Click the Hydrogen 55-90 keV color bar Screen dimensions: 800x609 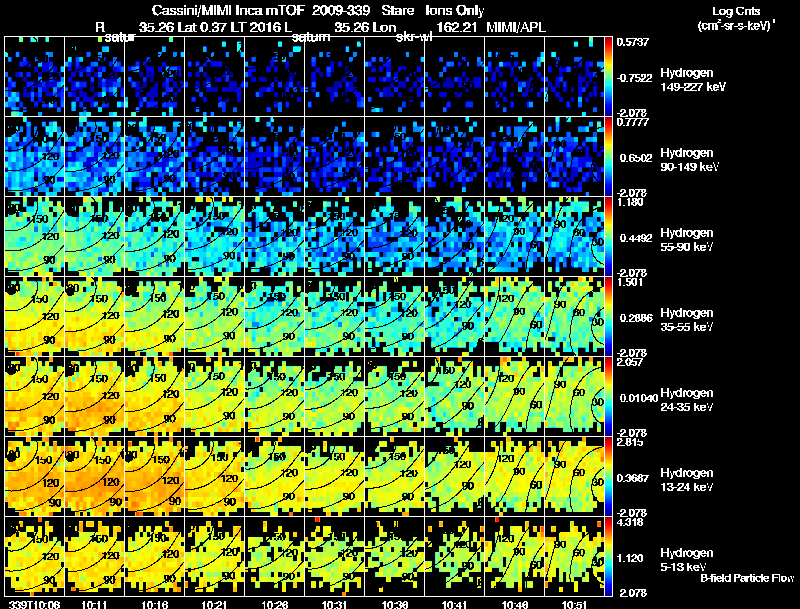[608, 236]
